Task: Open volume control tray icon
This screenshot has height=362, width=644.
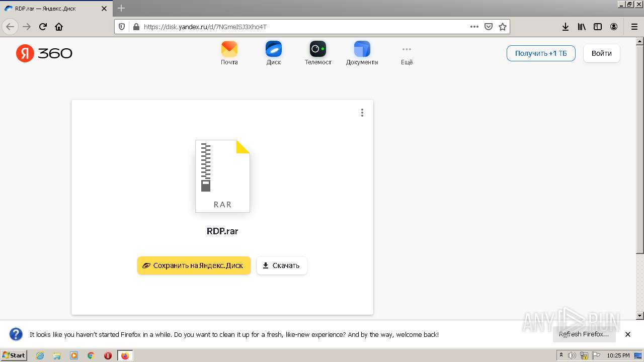Action: (x=572, y=355)
